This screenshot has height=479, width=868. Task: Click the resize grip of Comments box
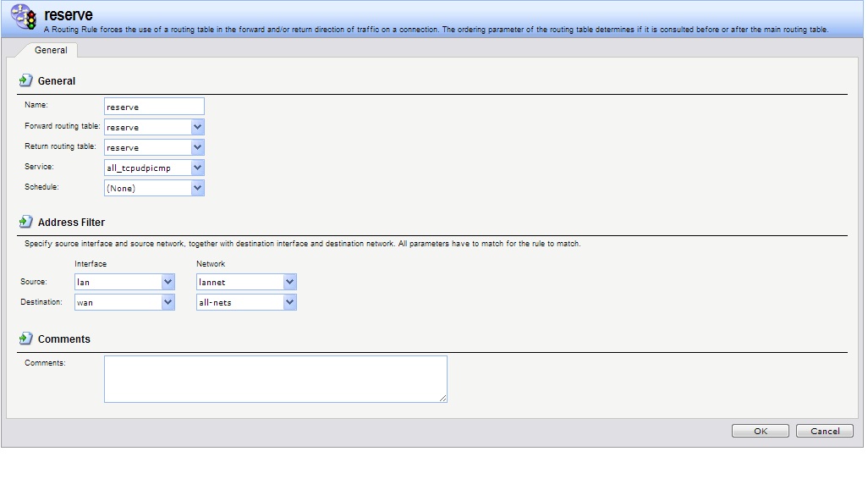tap(442, 398)
